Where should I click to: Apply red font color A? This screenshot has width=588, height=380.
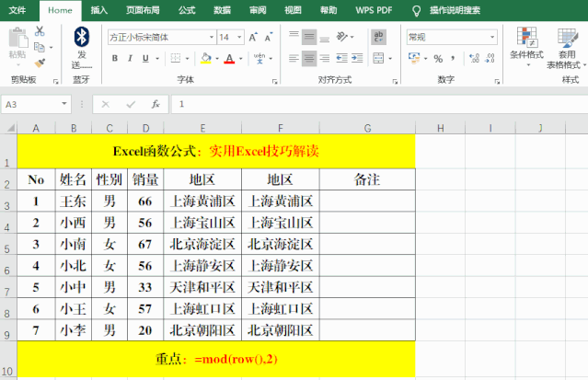point(229,59)
